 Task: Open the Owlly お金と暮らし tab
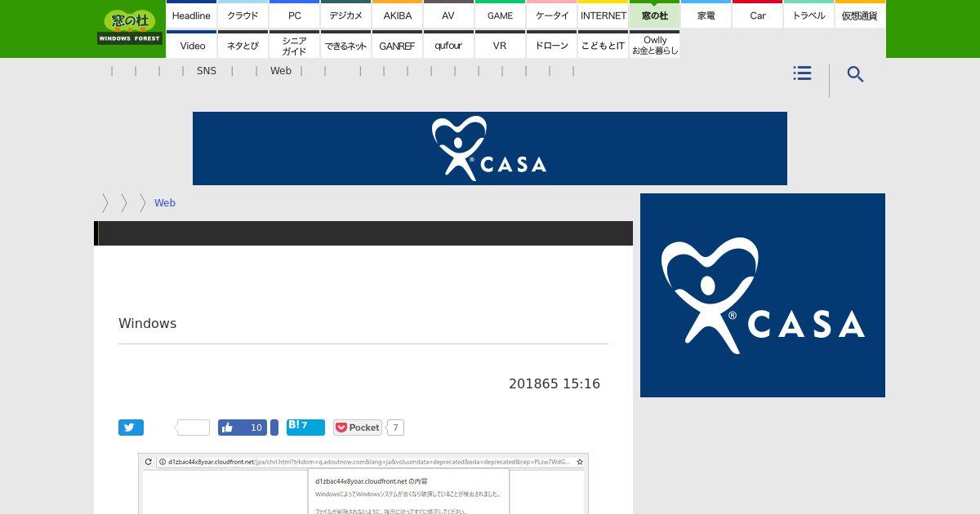654,45
